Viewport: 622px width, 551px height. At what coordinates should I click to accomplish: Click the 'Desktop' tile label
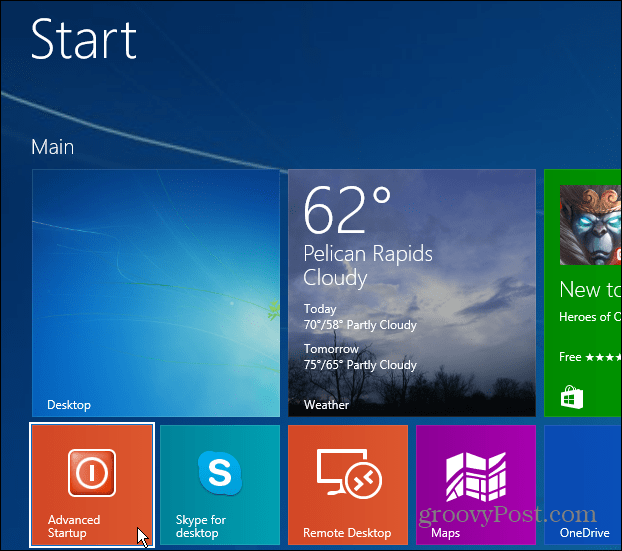click(x=69, y=405)
